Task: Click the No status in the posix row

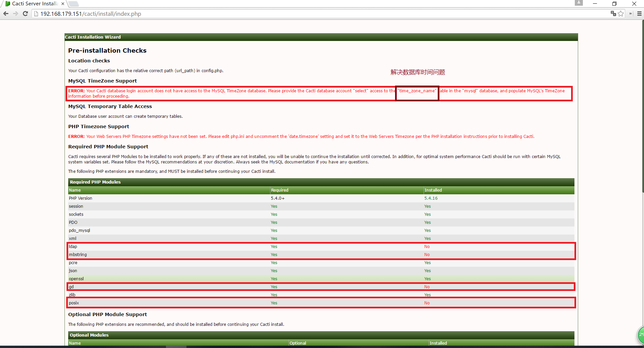Action: click(x=427, y=303)
